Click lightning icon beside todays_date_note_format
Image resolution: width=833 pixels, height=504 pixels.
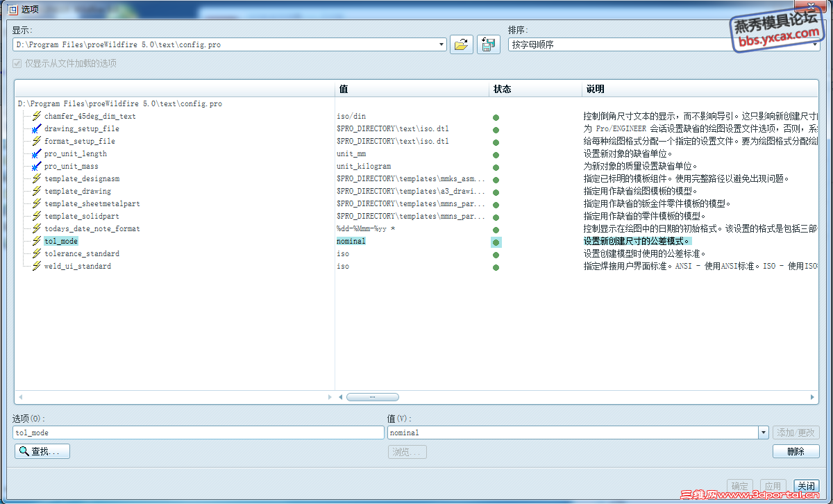pyautogui.click(x=37, y=228)
